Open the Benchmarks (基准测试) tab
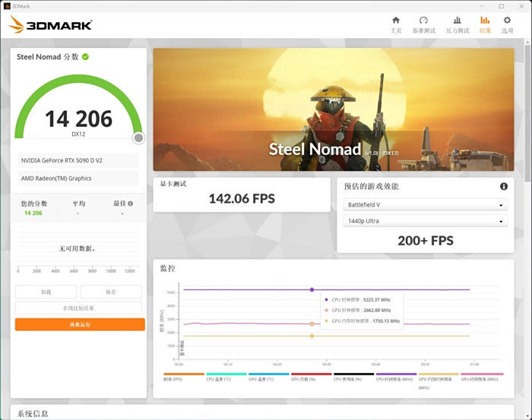 pos(423,25)
